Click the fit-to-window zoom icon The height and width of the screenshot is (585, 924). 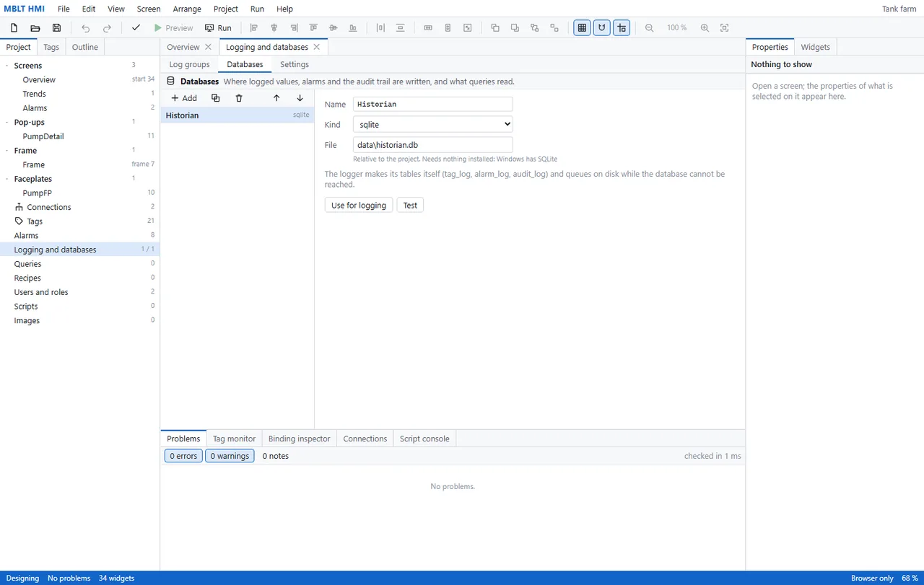pyautogui.click(x=725, y=28)
